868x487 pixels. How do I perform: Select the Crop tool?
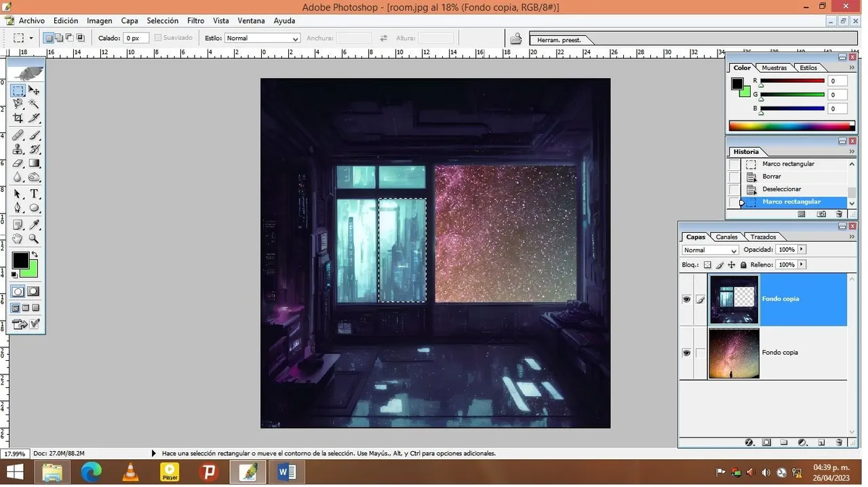pyautogui.click(x=18, y=118)
